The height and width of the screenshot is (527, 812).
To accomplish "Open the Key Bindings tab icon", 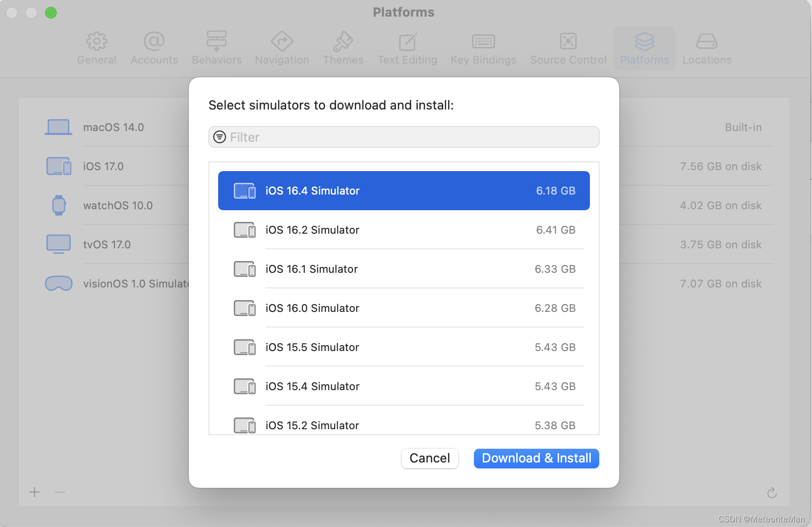I will [483, 42].
